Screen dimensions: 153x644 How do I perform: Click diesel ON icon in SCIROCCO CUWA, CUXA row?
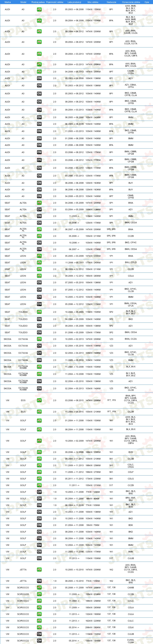tap(39, 641)
